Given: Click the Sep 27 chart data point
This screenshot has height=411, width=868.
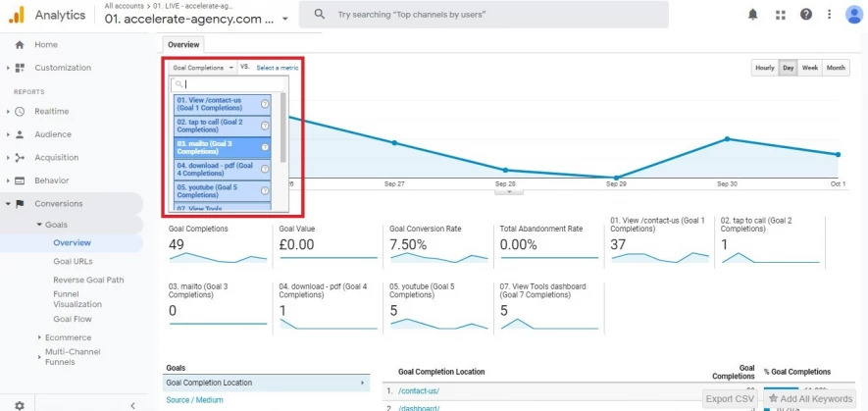Looking at the screenshot, I should [394, 143].
